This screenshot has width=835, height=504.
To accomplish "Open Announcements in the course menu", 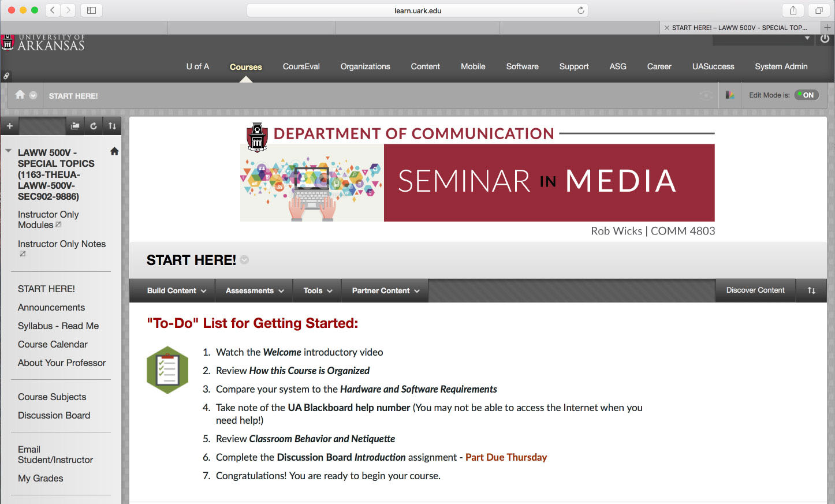I will click(51, 307).
